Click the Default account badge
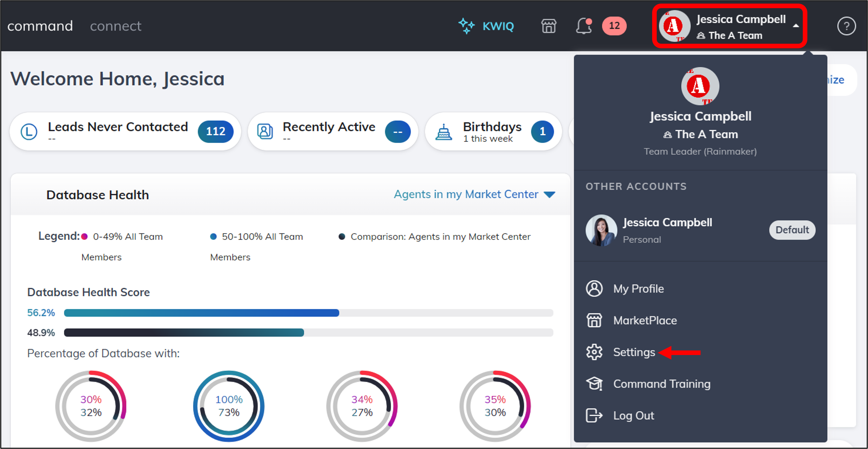Image resolution: width=868 pixels, height=449 pixels. 792,230
